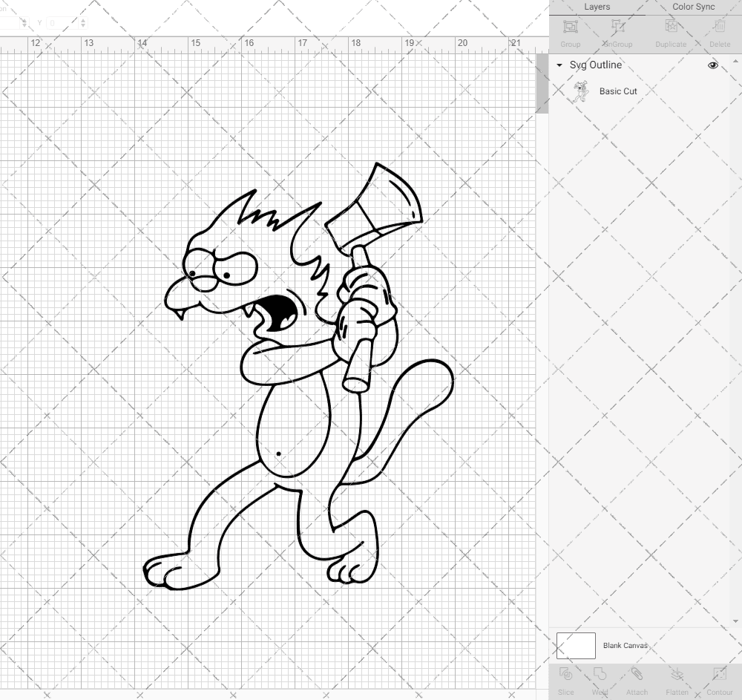Viewport: 742px width, 700px height.
Task: Toggle visibility of the Svg Outline layer
Action: point(712,65)
